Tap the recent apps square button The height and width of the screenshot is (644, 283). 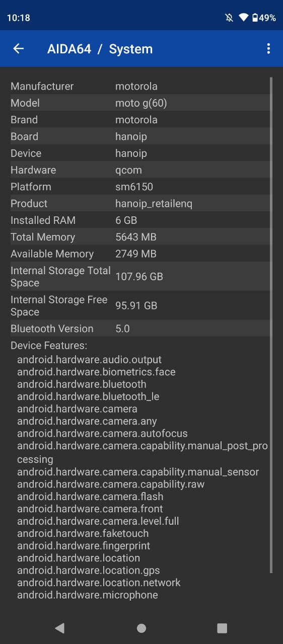point(222,628)
